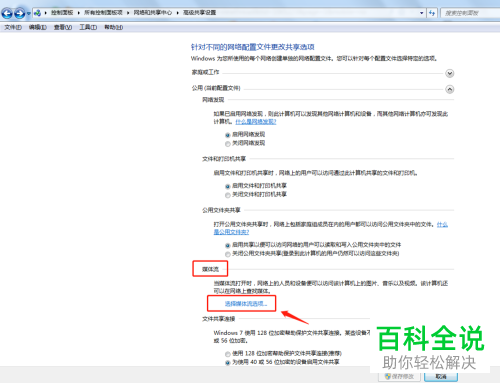The image size is (500, 383).
Task: Click the 针对不同的网络配置文件更改共享选项 title
Action: 253,47
